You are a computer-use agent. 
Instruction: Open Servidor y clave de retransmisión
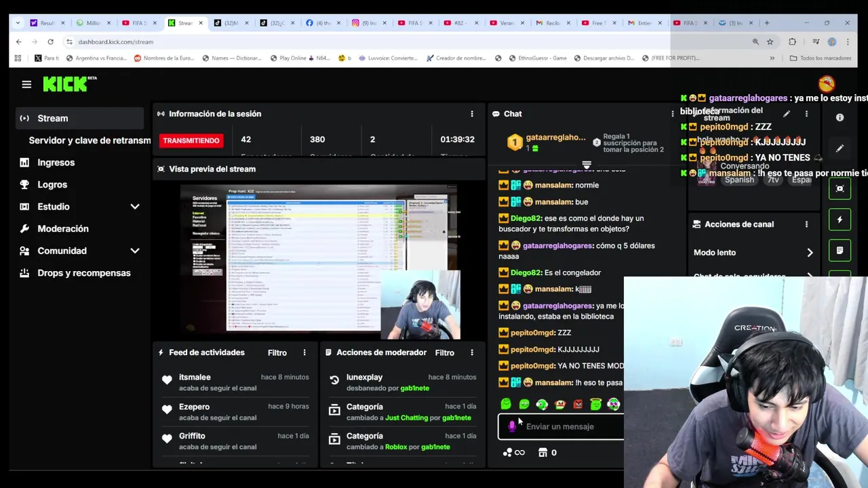(x=90, y=140)
